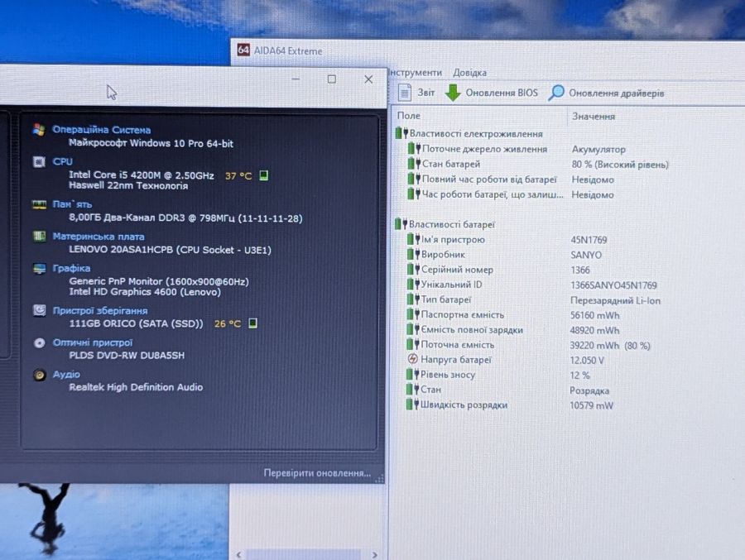Click the Оптичні пристрої disc icon
745x560 pixels.
40,342
